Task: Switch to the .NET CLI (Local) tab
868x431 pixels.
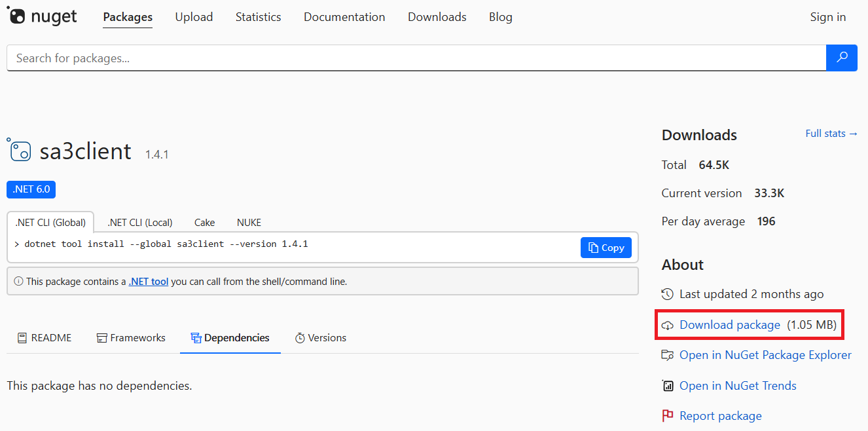Action: coord(139,222)
